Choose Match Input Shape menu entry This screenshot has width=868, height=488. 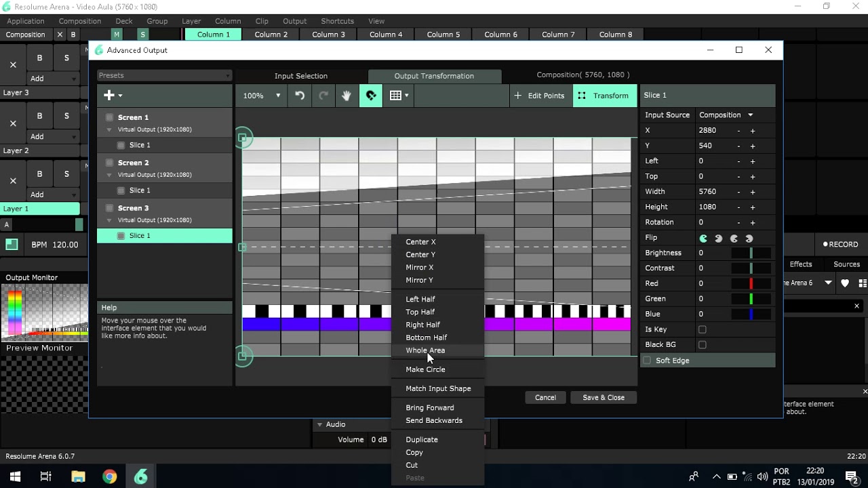tap(438, 388)
